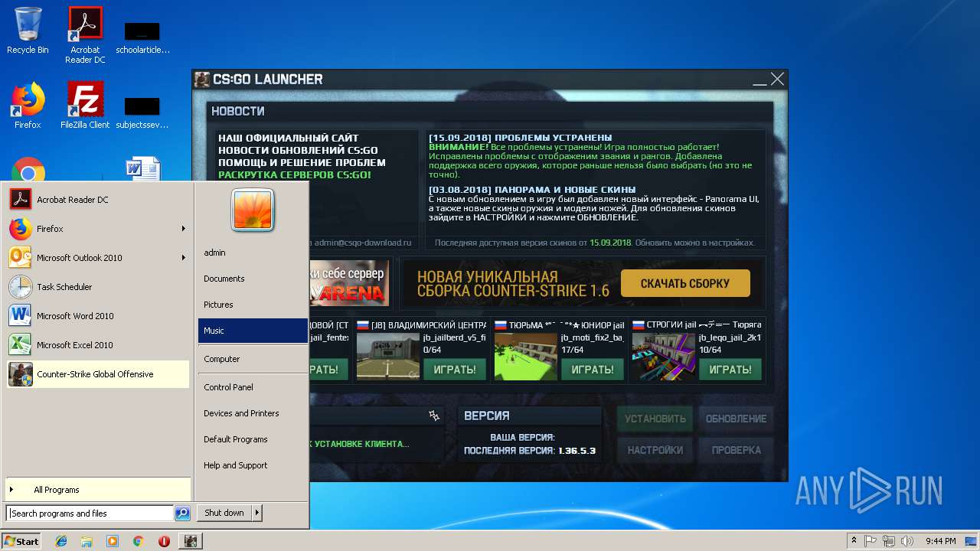Launch Microsoft Excel 2010 from Start menu
The width and height of the screenshot is (980, 551).
98,345
